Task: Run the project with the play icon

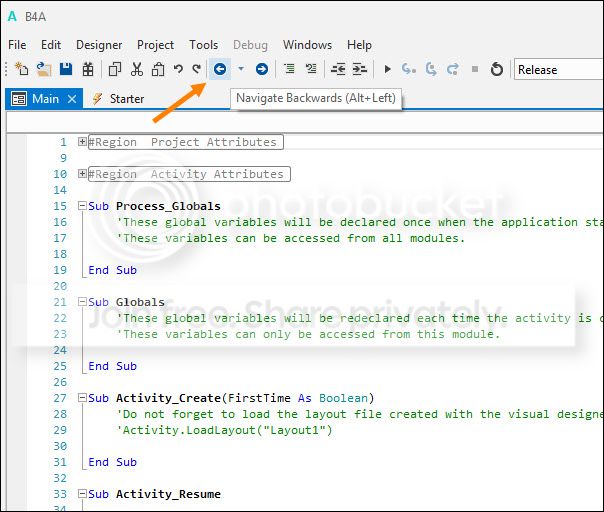Action: [x=388, y=69]
